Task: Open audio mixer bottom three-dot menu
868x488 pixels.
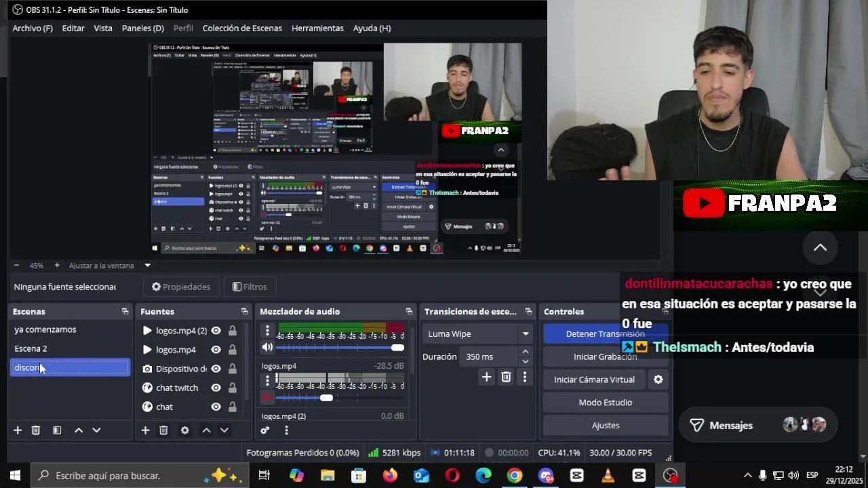Action: [286, 430]
